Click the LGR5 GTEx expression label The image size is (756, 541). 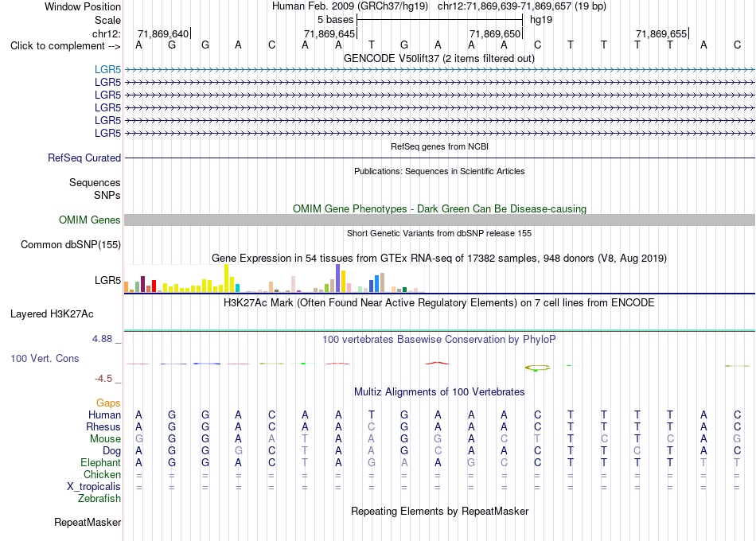click(107, 280)
